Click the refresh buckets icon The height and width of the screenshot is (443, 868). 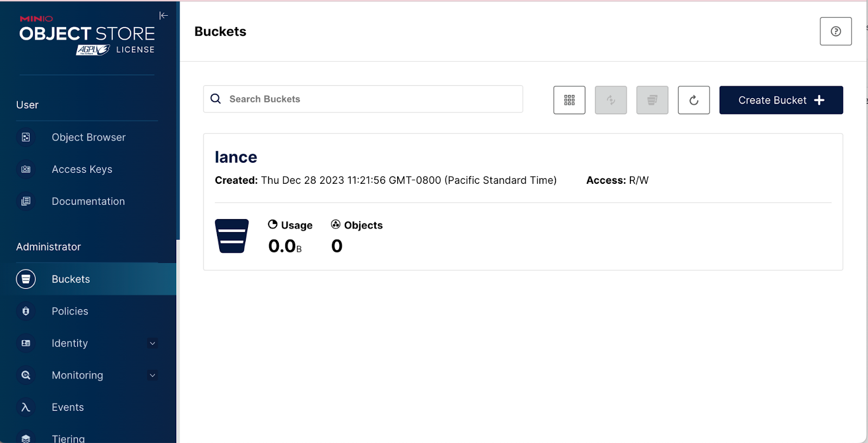(x=693, y=100)
